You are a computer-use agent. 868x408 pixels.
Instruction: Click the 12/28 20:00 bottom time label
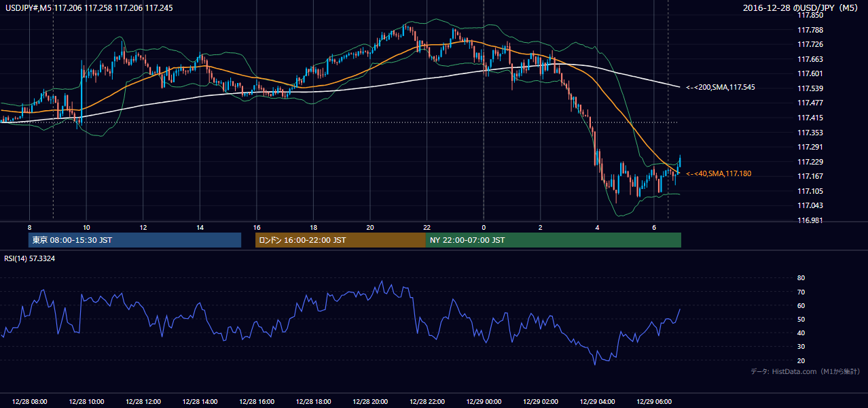[370, 402]
